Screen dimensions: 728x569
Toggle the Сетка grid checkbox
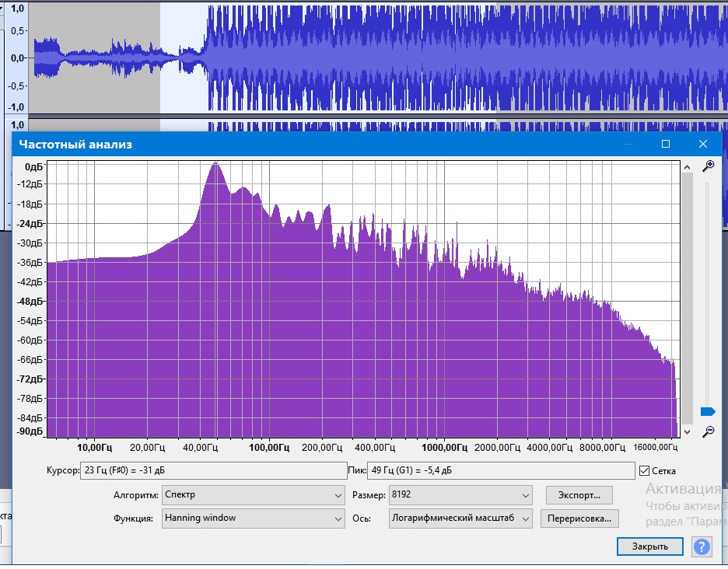(x=643, y=470)
